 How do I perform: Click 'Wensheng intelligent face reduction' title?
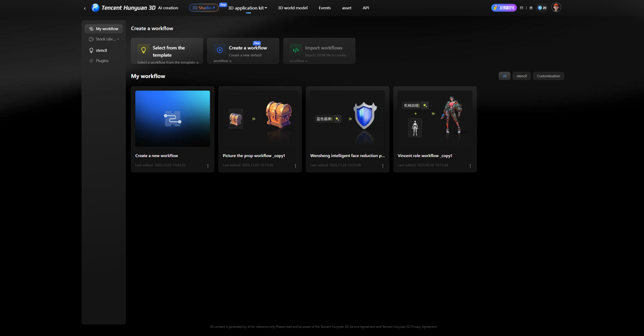pos(347,156)
